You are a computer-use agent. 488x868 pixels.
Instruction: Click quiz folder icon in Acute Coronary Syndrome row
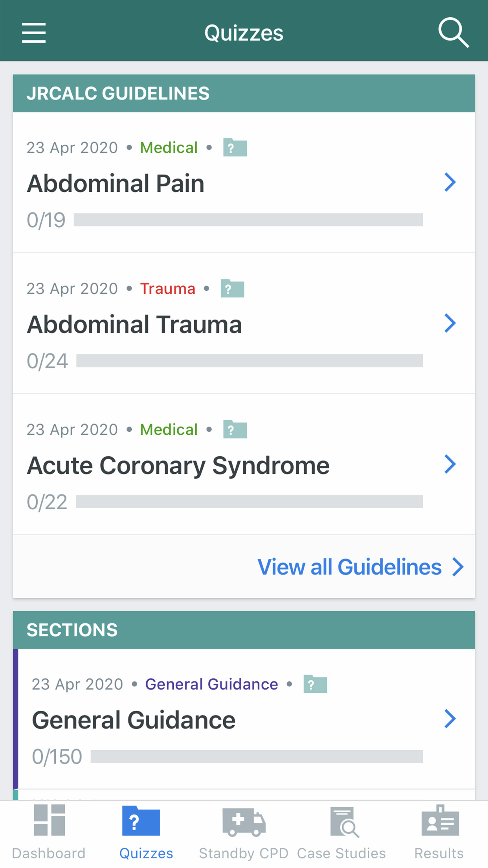235,430
